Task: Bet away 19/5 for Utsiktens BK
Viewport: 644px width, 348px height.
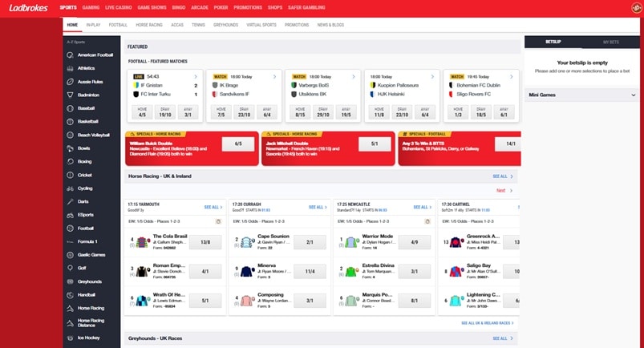Action: (346, 112)
